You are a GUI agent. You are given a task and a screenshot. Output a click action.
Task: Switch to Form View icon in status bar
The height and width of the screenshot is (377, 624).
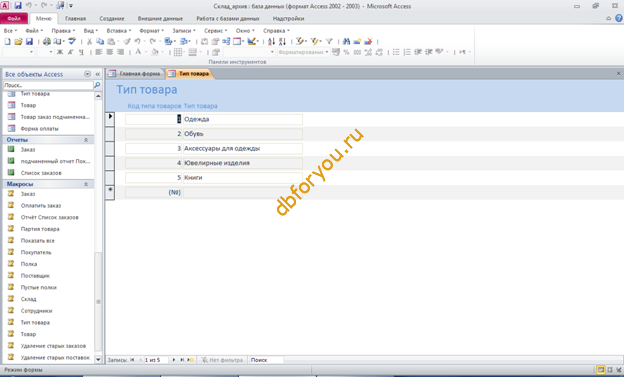point(601,370)
